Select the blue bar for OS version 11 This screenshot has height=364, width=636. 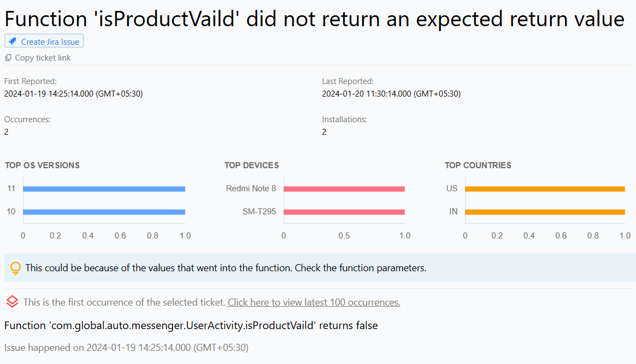[104, 188]
